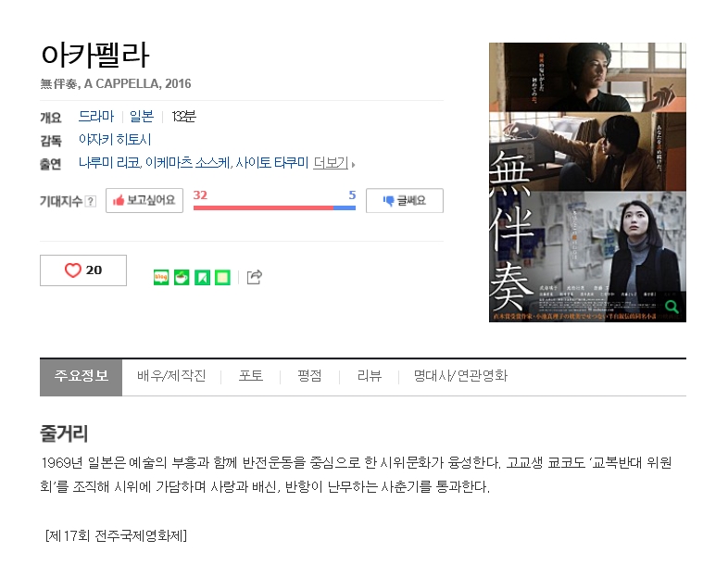The height and width of the screenshot is (565, 728).
Task: Expand the cast list with 더보기
Action: (x=333, y=163)
